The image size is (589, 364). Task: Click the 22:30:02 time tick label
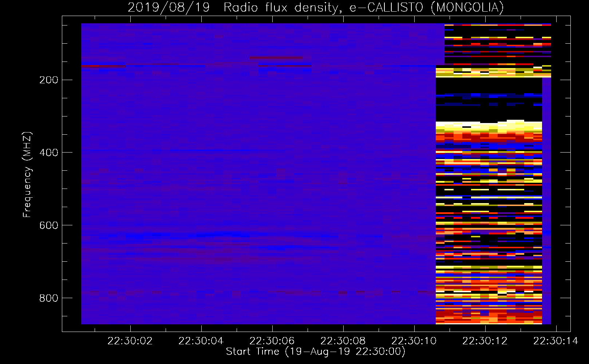[x=130, y=341]
